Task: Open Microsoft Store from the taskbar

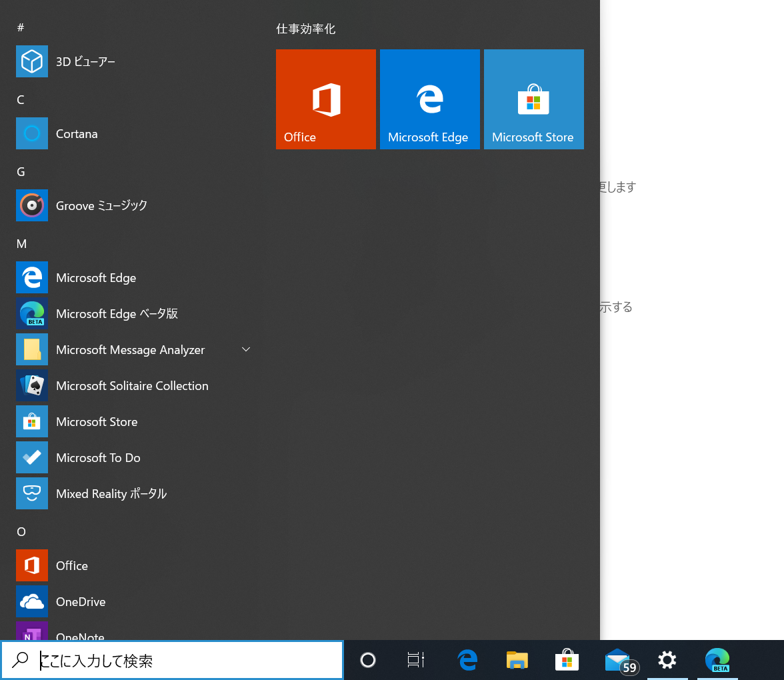Action: pyautogui.click(x=567, y=660)
